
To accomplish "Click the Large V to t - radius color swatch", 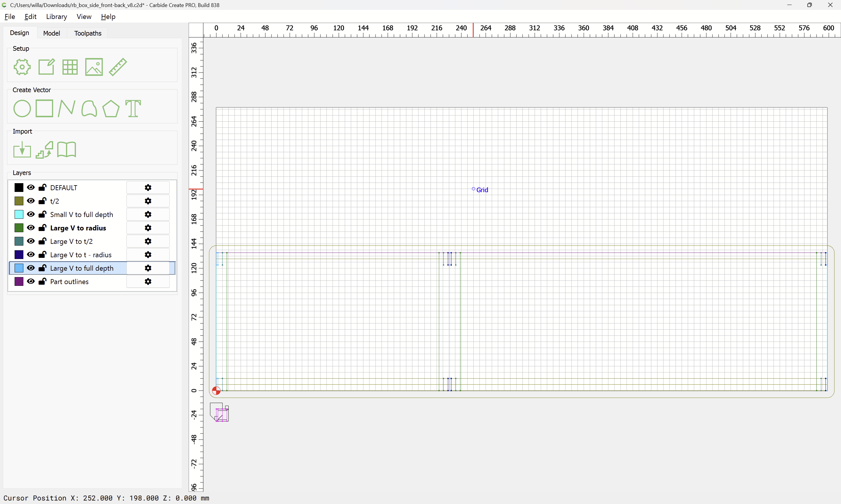I will point(19,255).
